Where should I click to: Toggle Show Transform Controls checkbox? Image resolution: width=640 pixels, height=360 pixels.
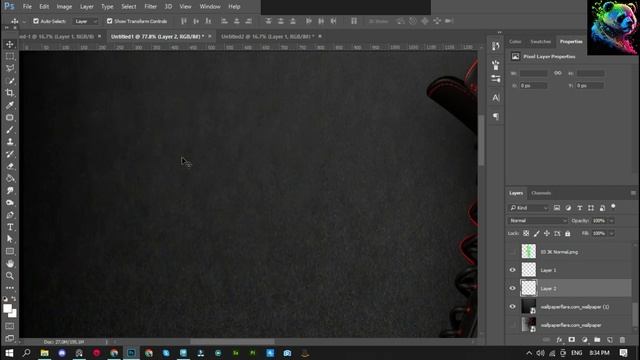109,21
